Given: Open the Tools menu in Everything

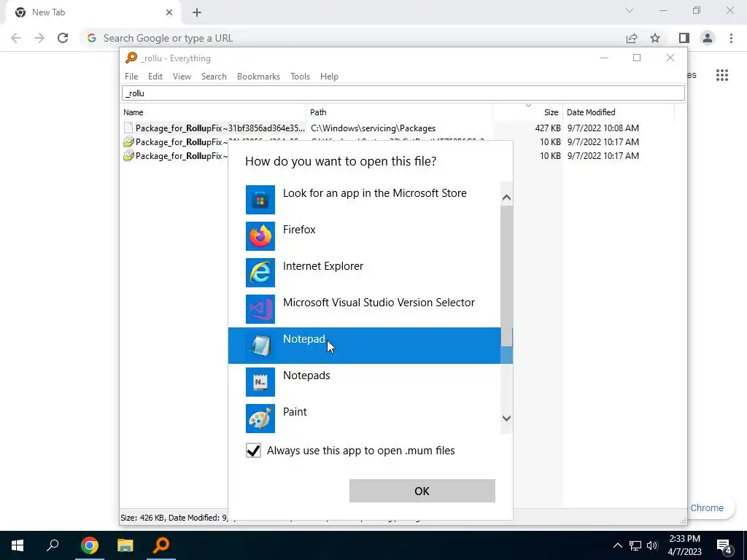Looking at the screenshot, I should 300,76.
